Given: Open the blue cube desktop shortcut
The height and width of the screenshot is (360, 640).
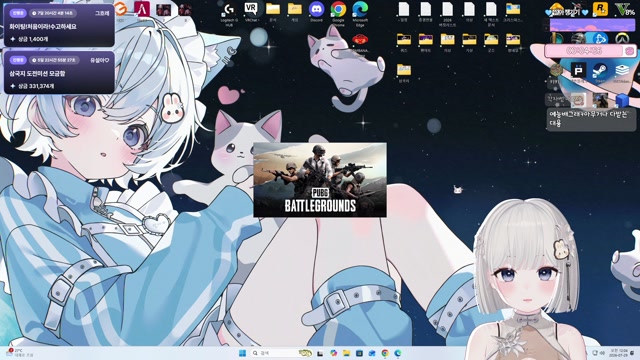Looking at the screenshot, I should tap(622, 100).
